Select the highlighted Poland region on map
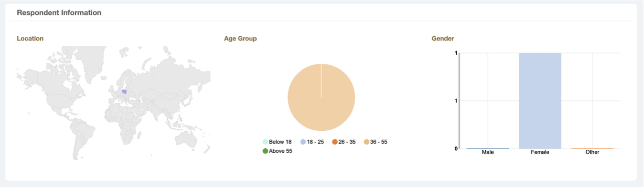The width and height of the screenshot is (644, 187). (x=124, y=91)
